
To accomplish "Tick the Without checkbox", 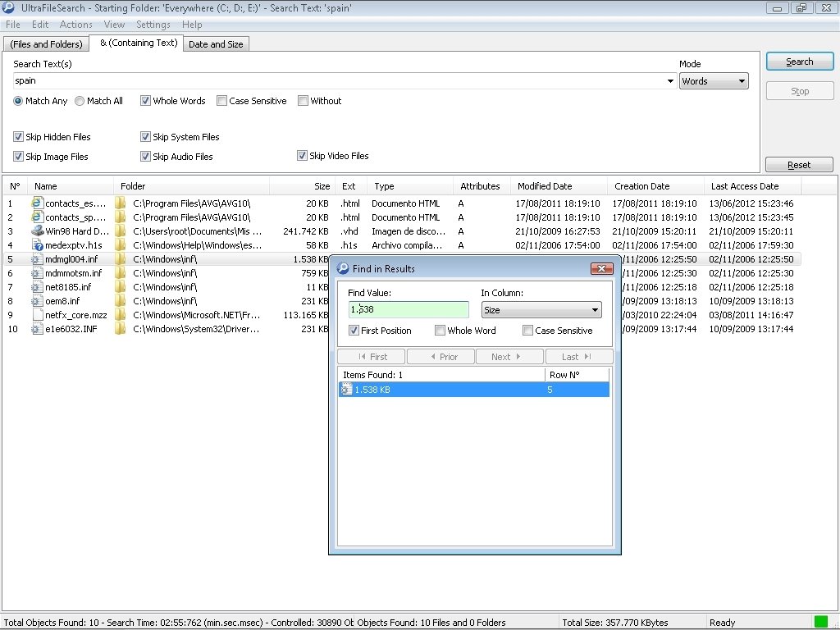I will point(304,101).
